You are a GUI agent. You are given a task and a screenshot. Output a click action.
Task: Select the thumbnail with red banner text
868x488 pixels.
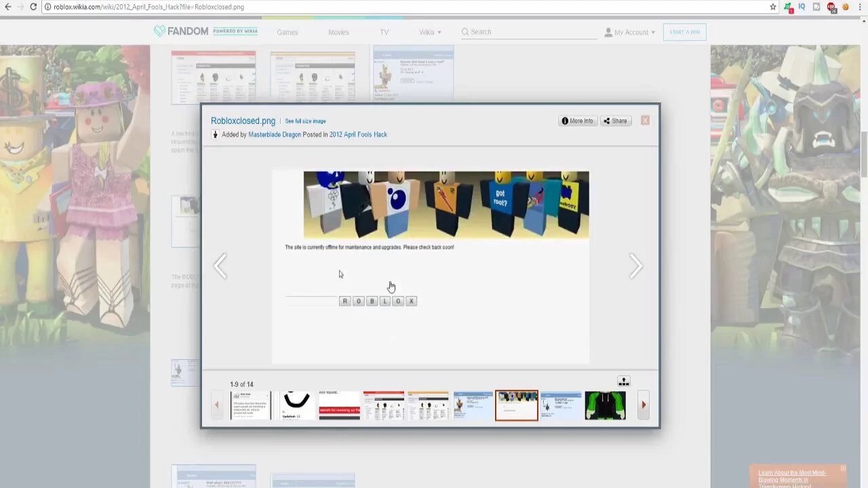tap(339, 405)
